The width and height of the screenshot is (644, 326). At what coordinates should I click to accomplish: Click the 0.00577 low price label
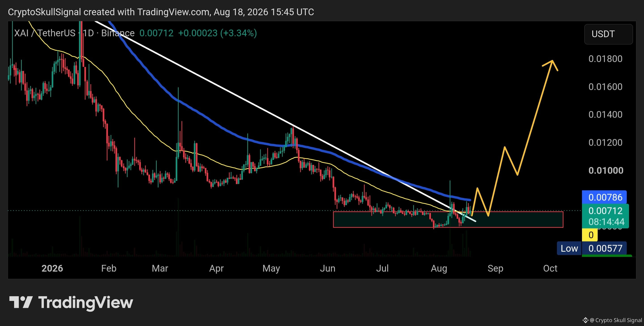click(604, 248)
